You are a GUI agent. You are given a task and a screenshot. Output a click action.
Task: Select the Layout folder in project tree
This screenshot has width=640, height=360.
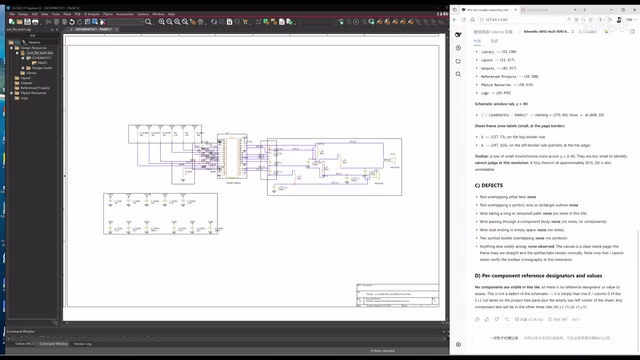pyautogui.click(x=22, y=78)
